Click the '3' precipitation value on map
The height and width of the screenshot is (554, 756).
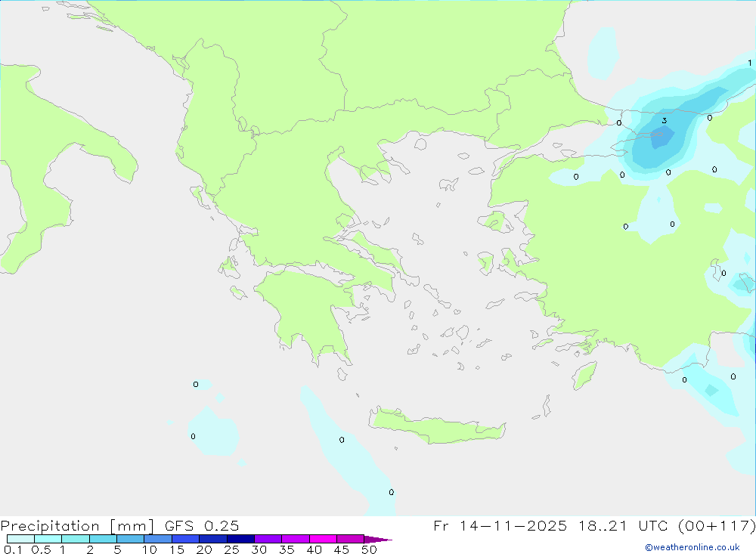[x=665, y=120]
